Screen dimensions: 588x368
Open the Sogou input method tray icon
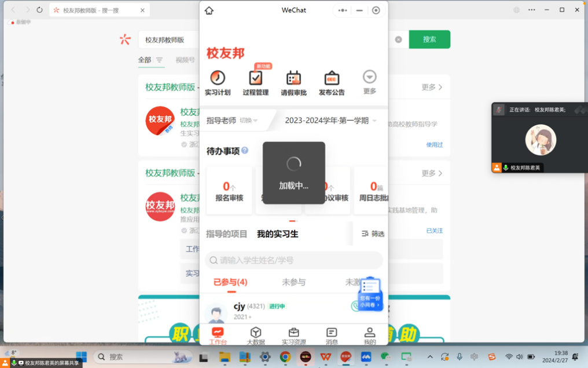(x=491, y=357)
